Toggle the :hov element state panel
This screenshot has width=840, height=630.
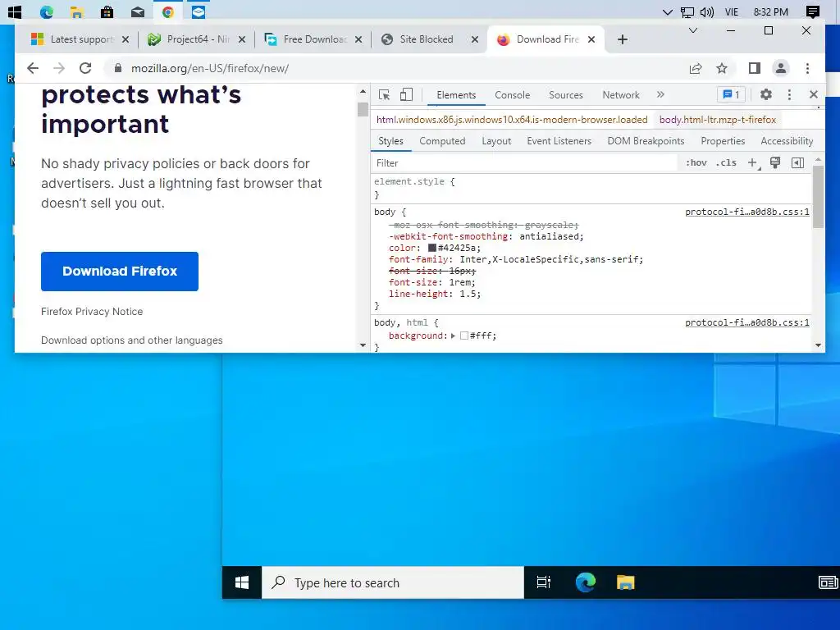tap(696, 163)
